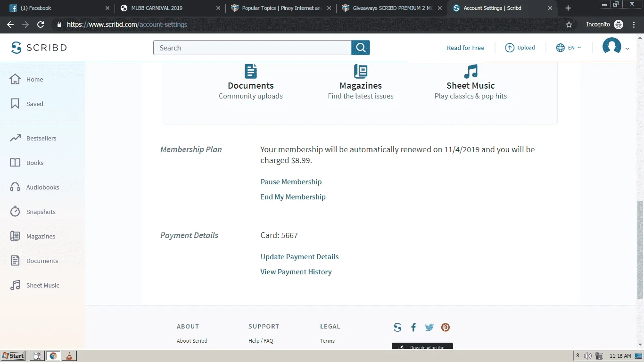Click the Books open-book icon

point(15,163)
